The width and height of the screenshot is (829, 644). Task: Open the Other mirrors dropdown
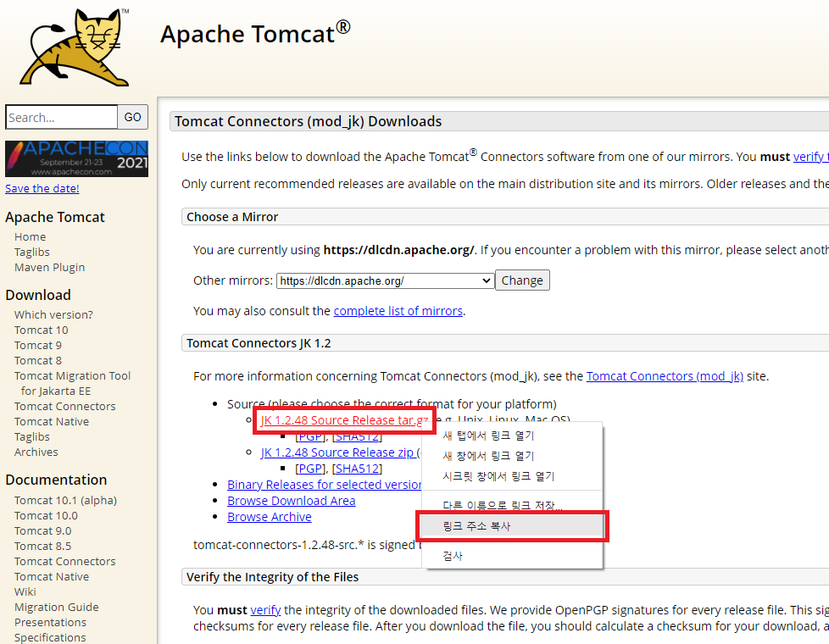coord(386,280)
